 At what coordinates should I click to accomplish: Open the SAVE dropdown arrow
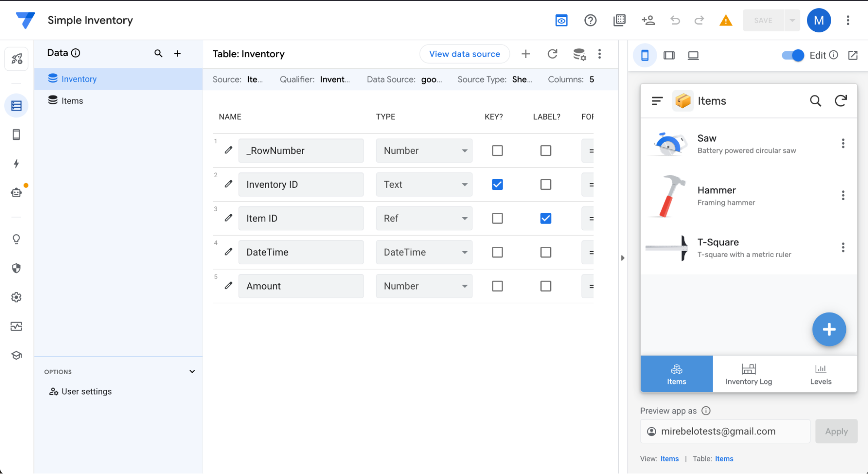pos(792,20)
